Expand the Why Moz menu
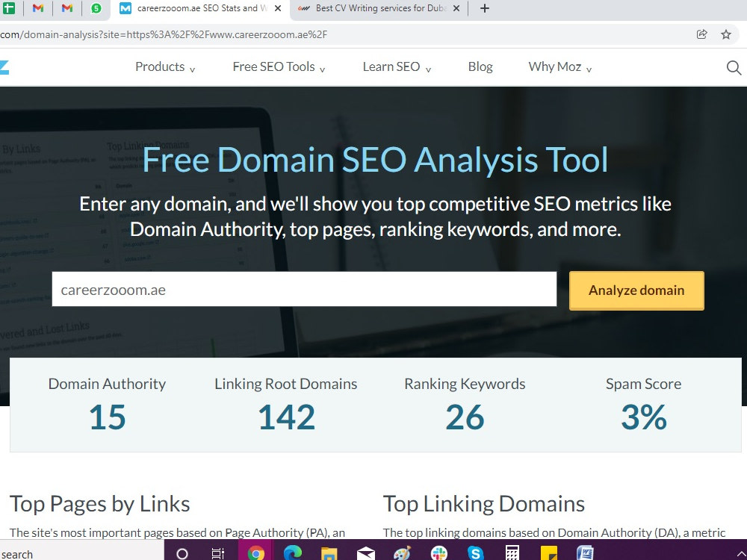Image resolution: width=747 pixels, height=560 pixels. [560, 66]
